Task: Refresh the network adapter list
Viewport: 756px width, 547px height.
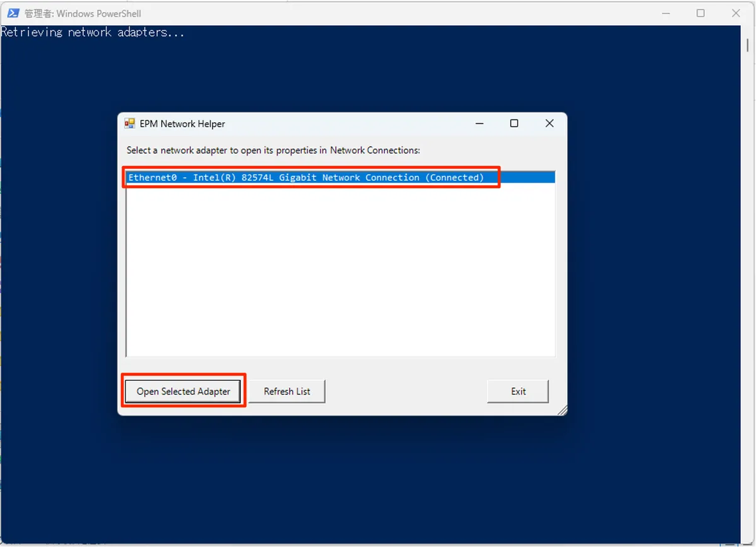Action: pos(287,391)
